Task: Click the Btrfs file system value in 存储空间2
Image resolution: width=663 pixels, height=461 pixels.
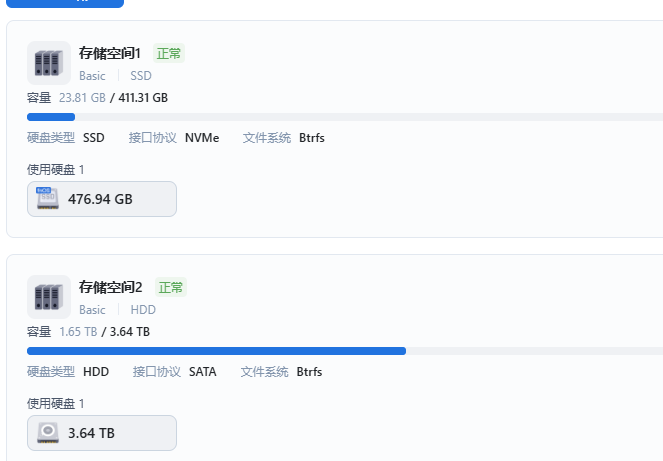Action: click(x=309, y=372)
